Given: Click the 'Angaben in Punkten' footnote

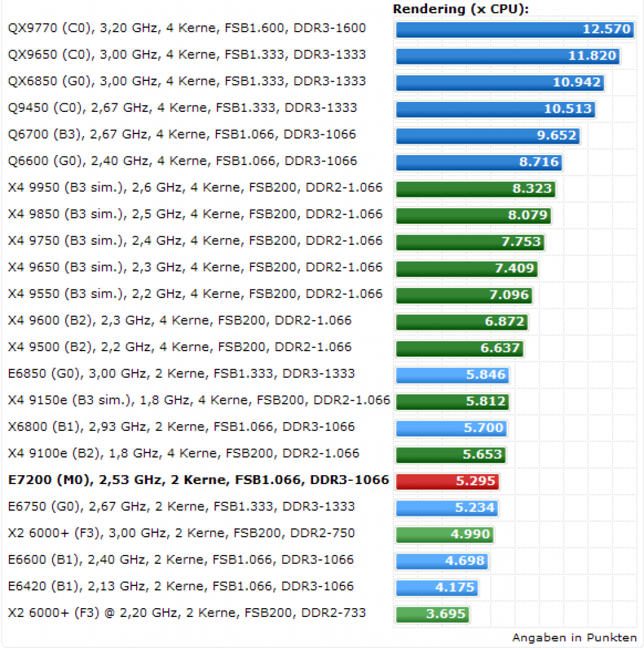Looking at the screenshot, I should (574, 638).
